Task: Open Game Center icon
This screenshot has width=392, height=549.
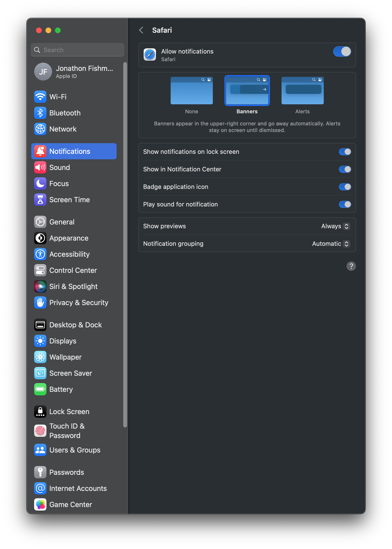Action: coord(40,505)
